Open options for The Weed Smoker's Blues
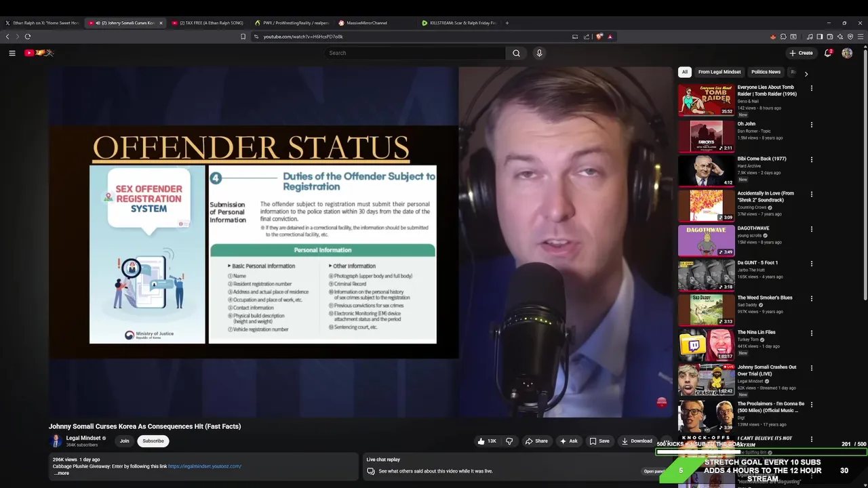 click(x=811, y=298)
